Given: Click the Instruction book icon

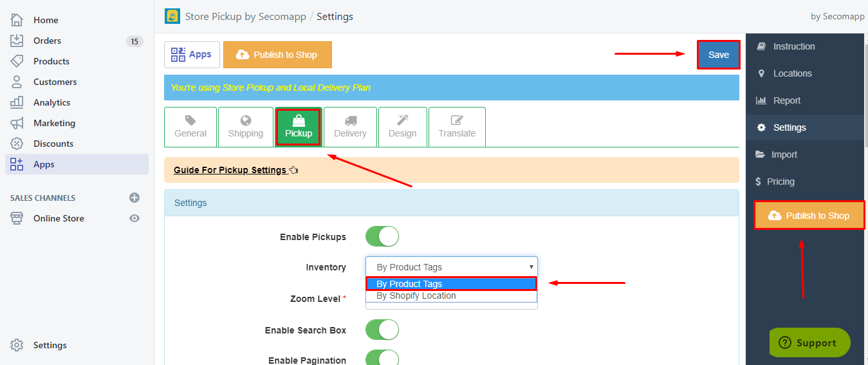Looking at the screenshot, I should point(762,46).
